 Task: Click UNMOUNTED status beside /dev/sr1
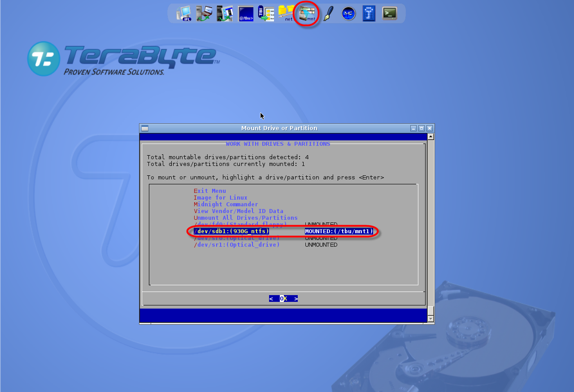click(x=321, y=245)
